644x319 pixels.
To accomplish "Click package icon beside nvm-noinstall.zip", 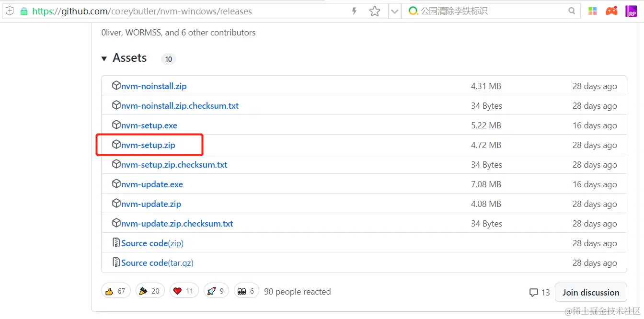I will click(116, 86).
